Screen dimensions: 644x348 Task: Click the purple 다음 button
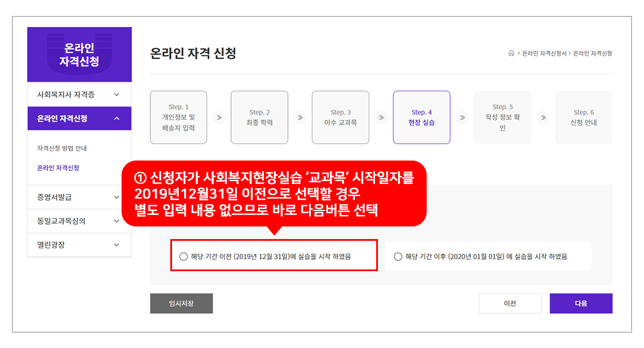580,303
